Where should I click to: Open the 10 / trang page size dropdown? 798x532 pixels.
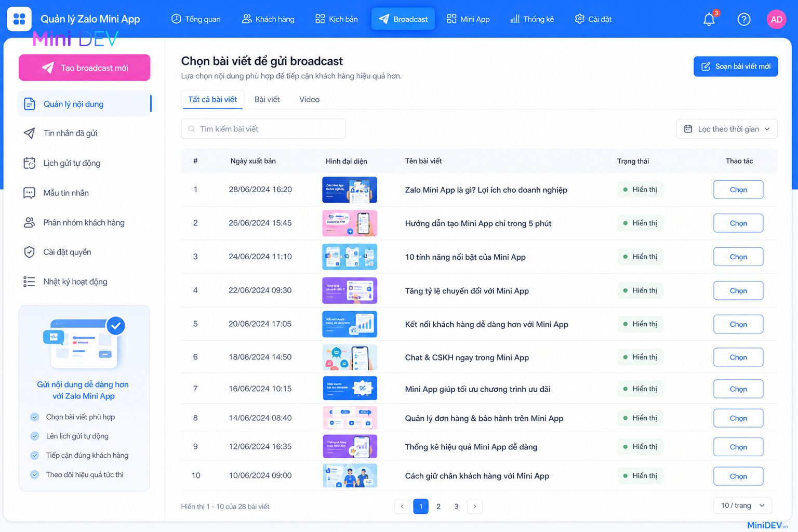point(742,506)
